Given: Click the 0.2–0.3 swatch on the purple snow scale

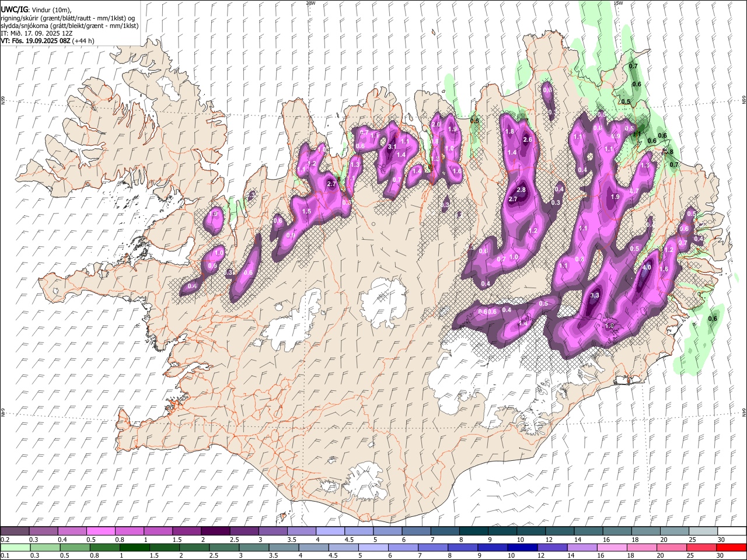Looking at the screenshot, I should pos(15,531).
